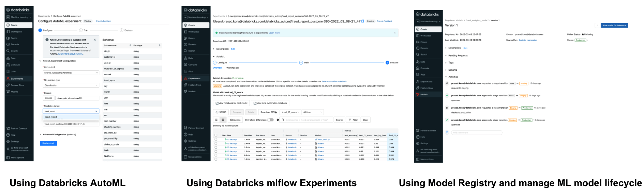Expand Advanced Configuration (optional) section
This screenshot has width=644, height=192.
click(59, 135)
